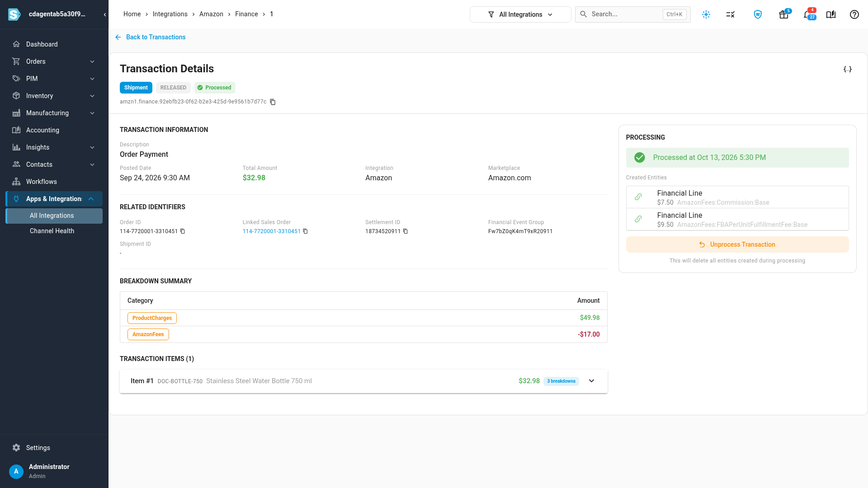868x488 pixels.
Task: Open Administrator profile menu
Action: click(x=54, y=471)
